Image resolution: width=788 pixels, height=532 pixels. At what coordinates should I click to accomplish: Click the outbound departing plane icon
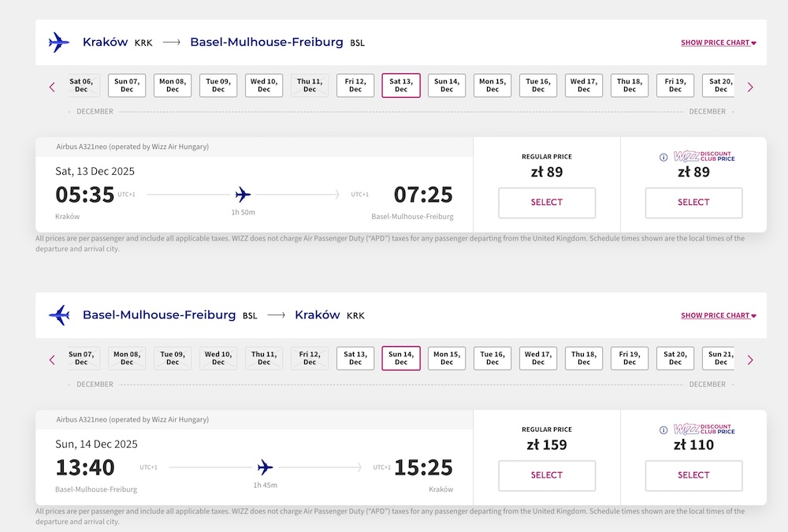58,43
